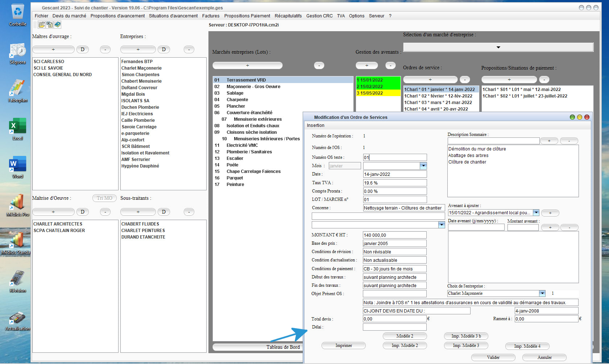Open the Choix de l'entreprise dropdown

click(542, 293)
